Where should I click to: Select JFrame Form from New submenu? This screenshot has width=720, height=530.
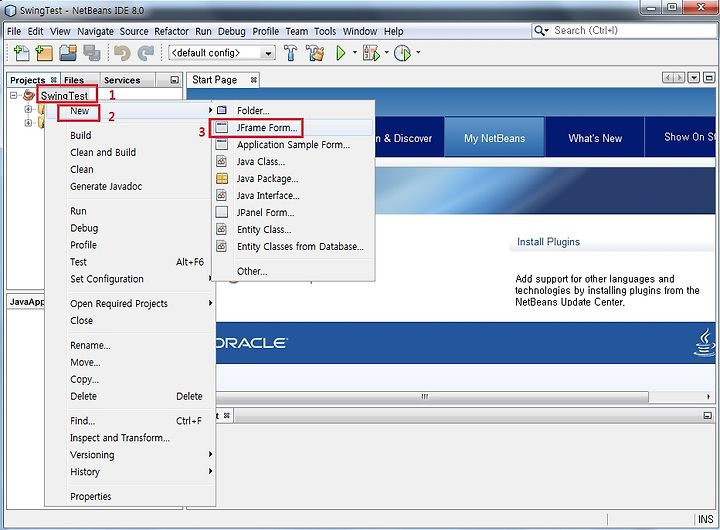[x=293, y=128]
